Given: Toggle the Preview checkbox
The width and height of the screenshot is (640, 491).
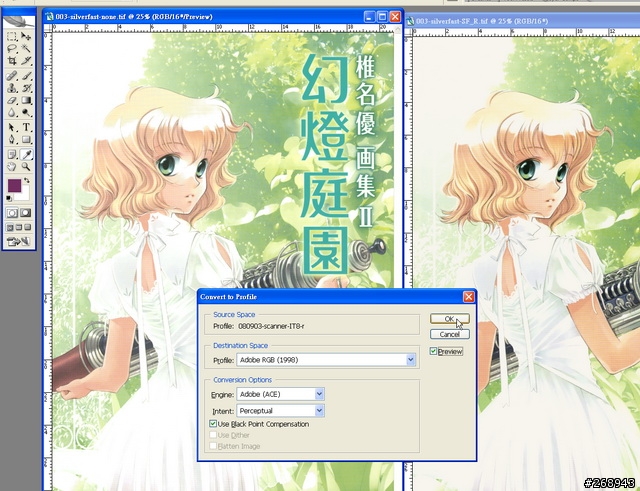Looking at the screenshot, I should point(433,351).
